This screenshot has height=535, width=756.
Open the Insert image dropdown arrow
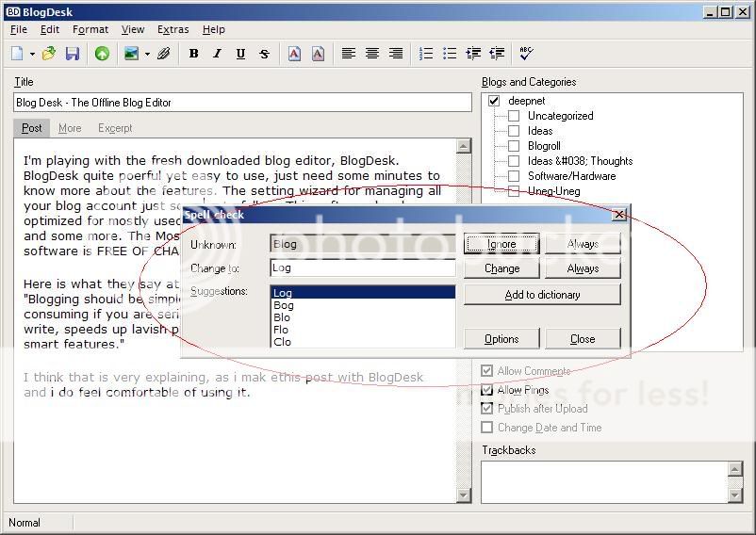click(x=147, y=55)
